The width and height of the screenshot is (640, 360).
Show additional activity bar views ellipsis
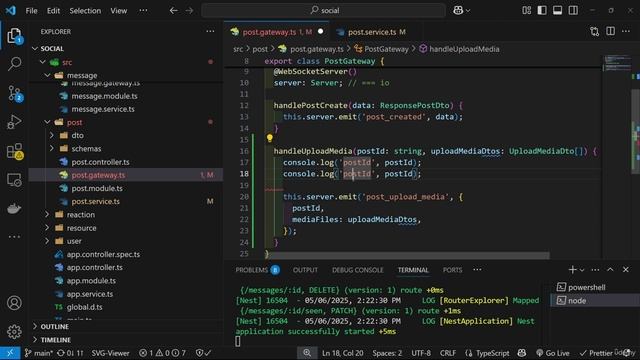click(14, 237)
